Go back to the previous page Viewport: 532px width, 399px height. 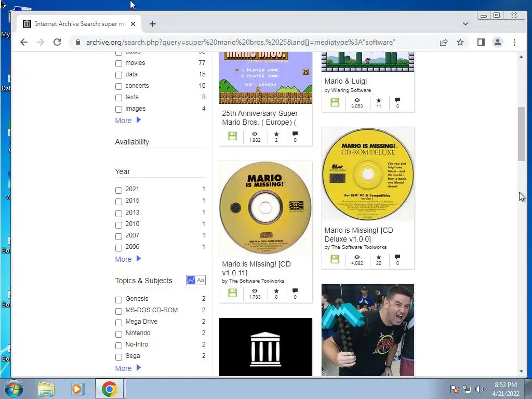point(24,42)
